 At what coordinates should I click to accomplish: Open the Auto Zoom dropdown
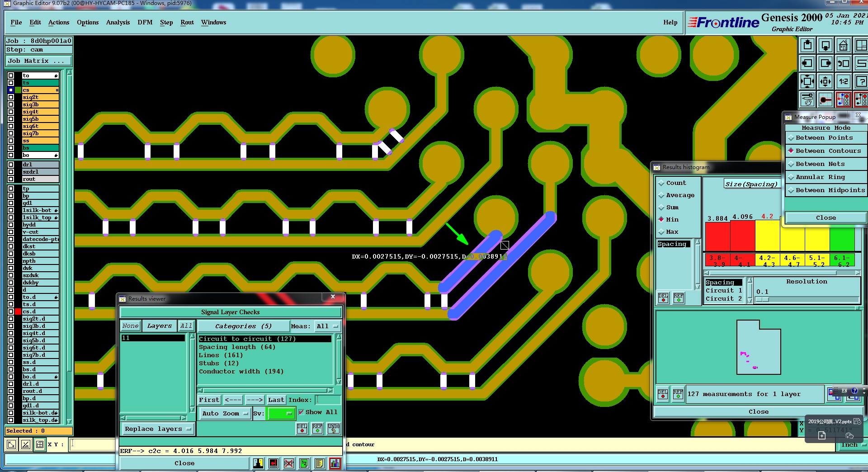point(225,413)
